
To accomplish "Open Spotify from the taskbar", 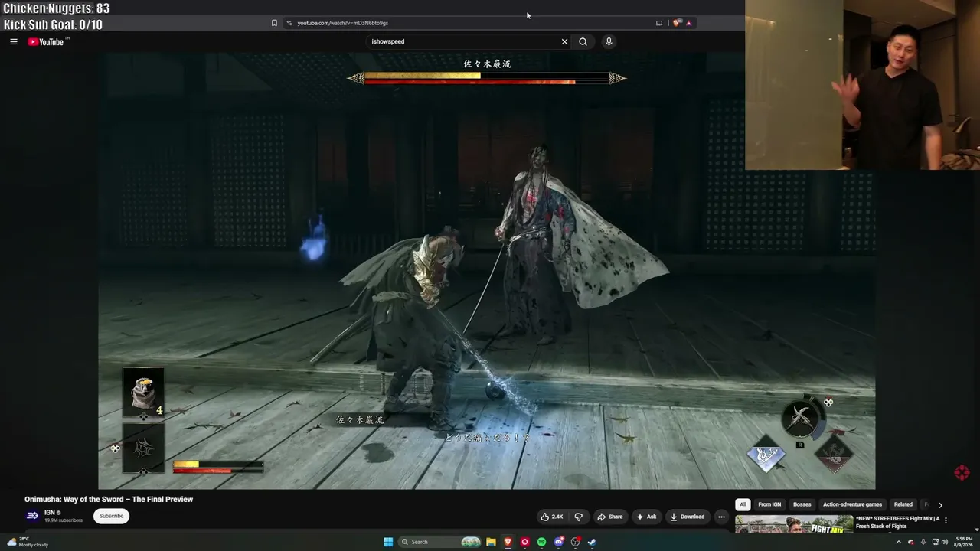I will [541, 542].
